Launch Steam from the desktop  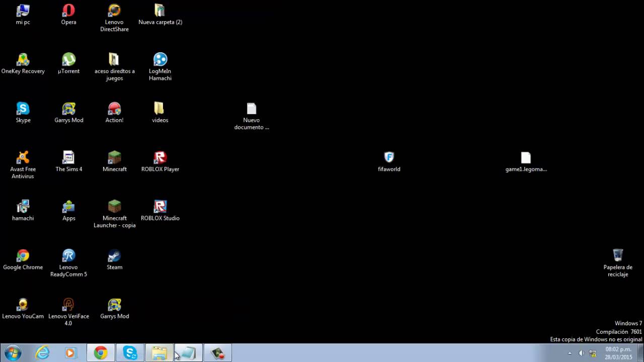(x=114, y=260)
